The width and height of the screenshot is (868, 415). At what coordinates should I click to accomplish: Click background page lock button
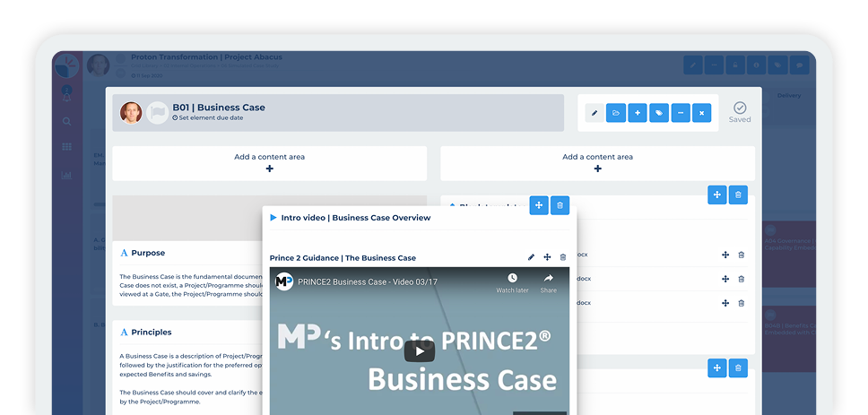click(735, 65)
